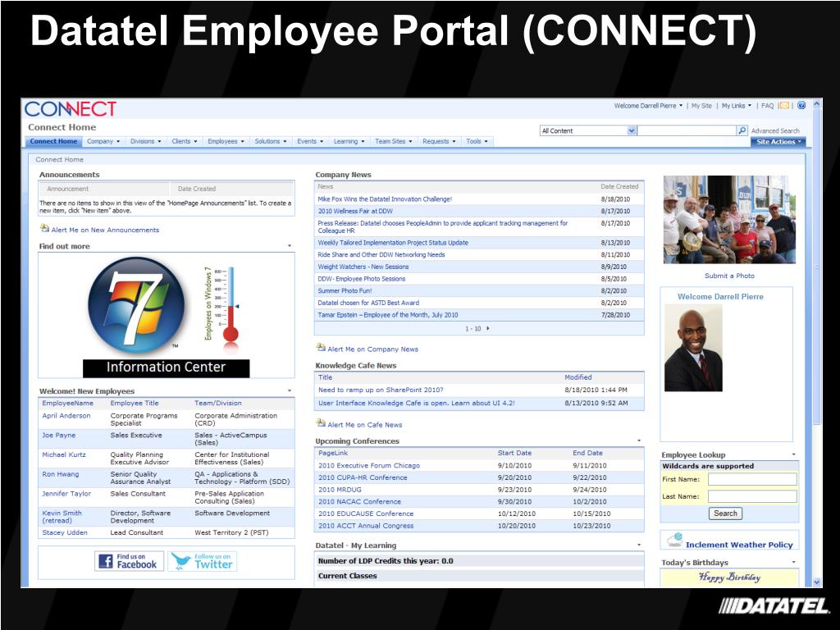This screenshot has width=840, height=630.
Task: Open Weight Watchers - New Sessions news item
Action: click(x=363, y=267)
